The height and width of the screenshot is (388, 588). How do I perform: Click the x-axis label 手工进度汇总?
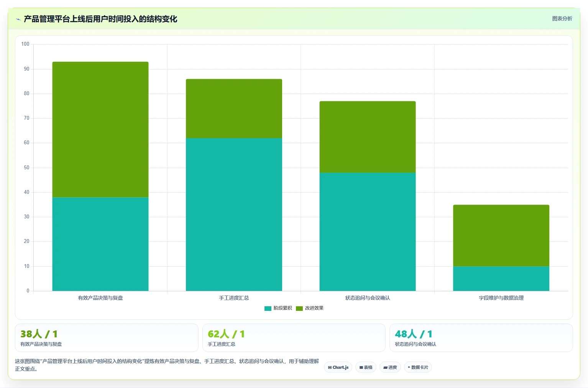coord(234,298)
